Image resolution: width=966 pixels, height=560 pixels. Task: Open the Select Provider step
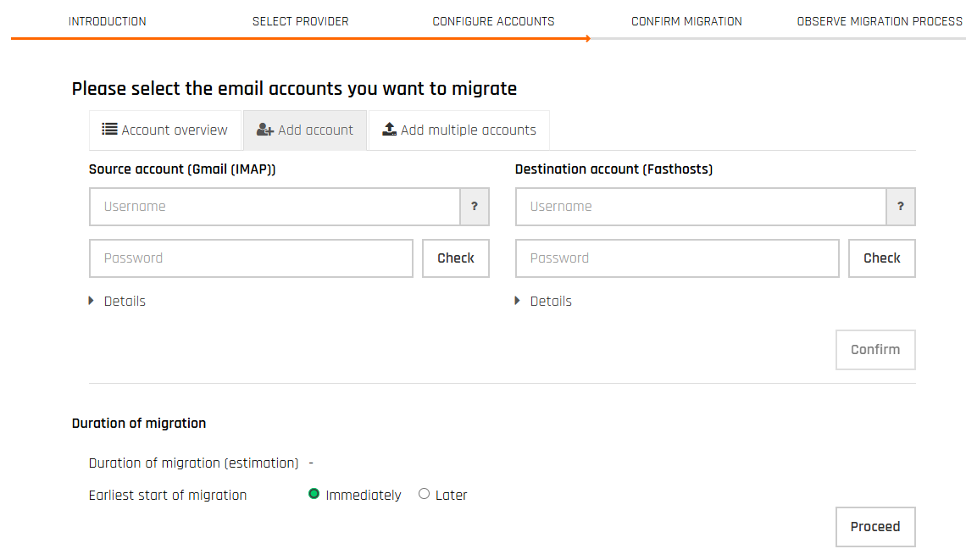click(x=301, y=21)
